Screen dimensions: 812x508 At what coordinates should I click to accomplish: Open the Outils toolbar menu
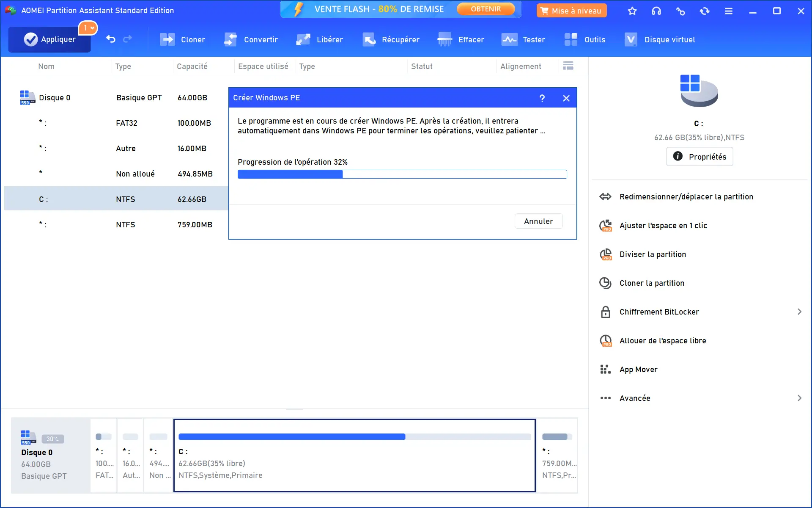(585, 39)
